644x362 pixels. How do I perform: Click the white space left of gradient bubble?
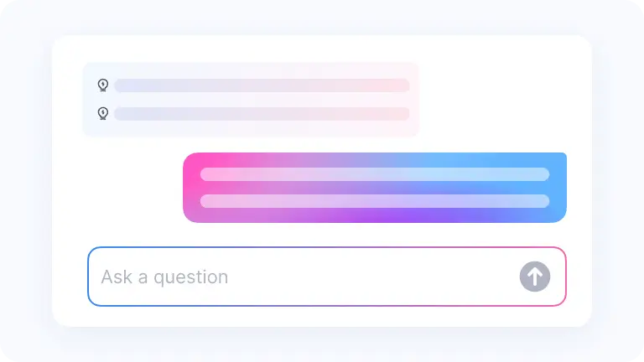point(117,188)
